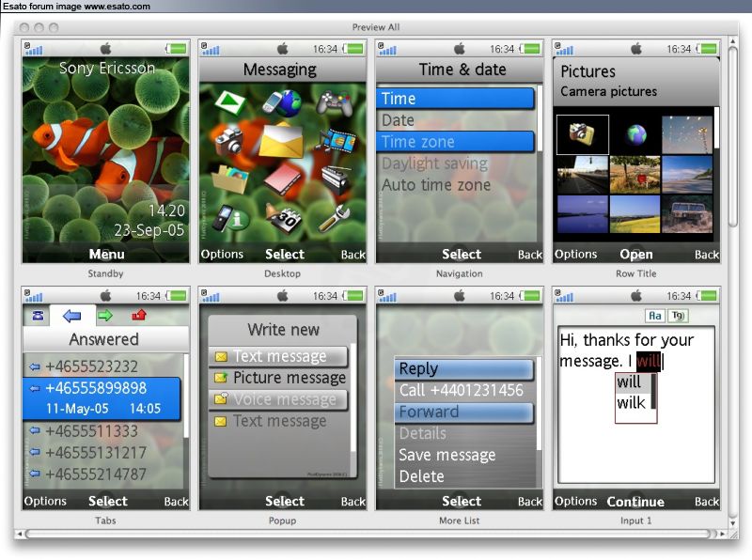Select the game controller entertainment icon
The image size is (752, 560).
[335, 102]
